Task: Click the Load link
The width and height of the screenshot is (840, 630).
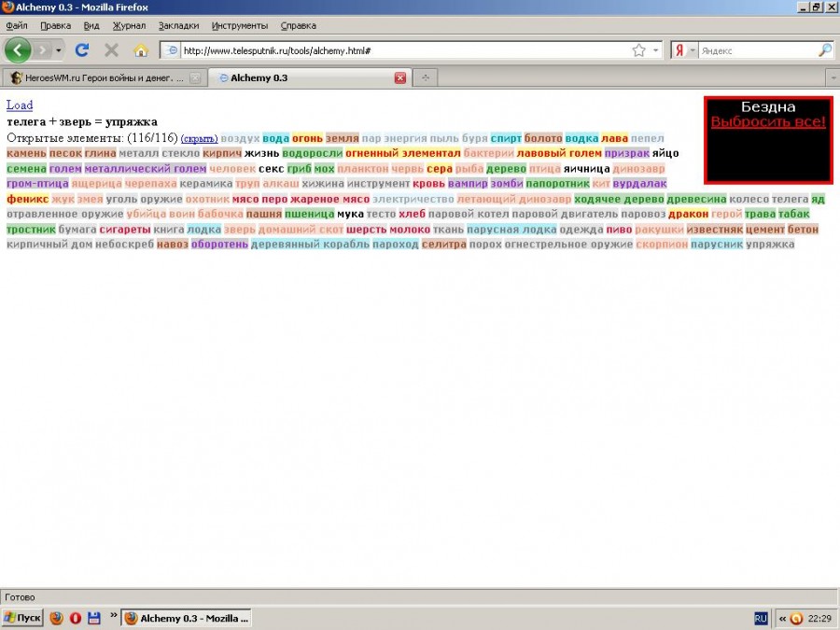Action: (x=19, y=105)
